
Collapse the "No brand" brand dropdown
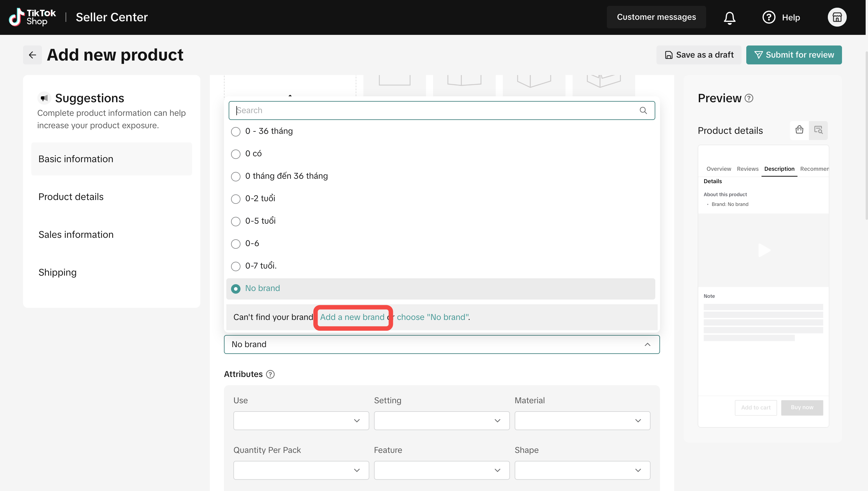tap(647, 344)
